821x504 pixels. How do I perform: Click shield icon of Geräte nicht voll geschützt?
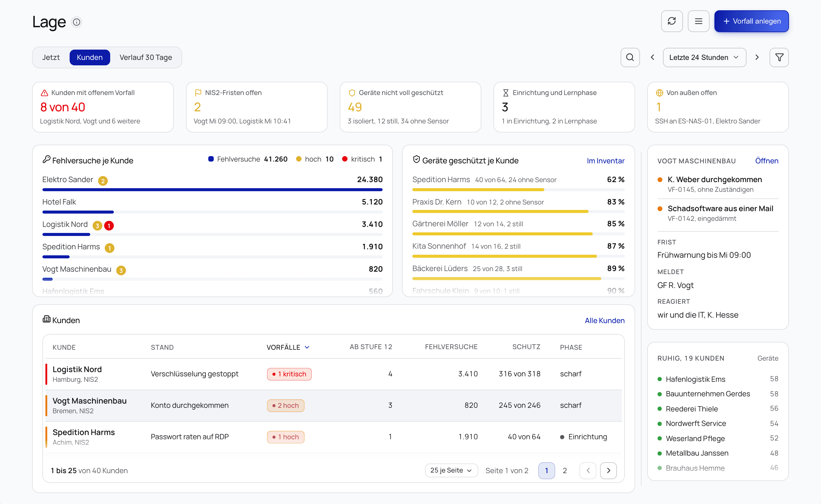pos(352,93)
